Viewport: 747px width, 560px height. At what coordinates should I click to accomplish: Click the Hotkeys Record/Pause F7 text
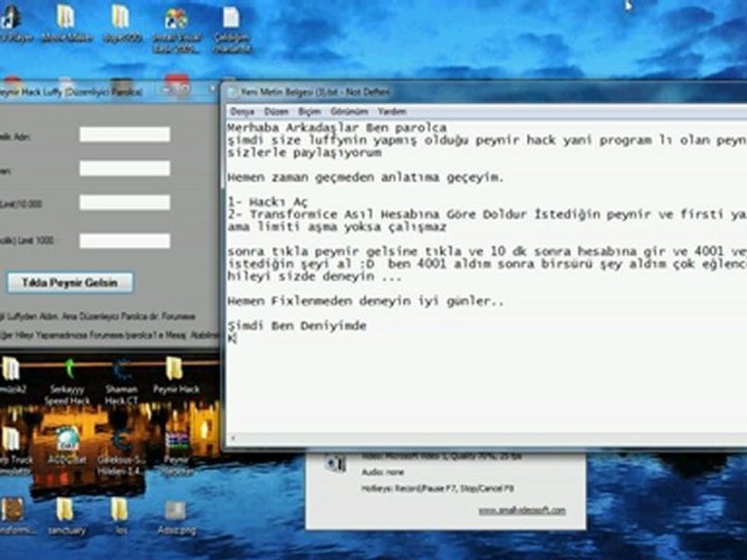[x=437, y=488]
